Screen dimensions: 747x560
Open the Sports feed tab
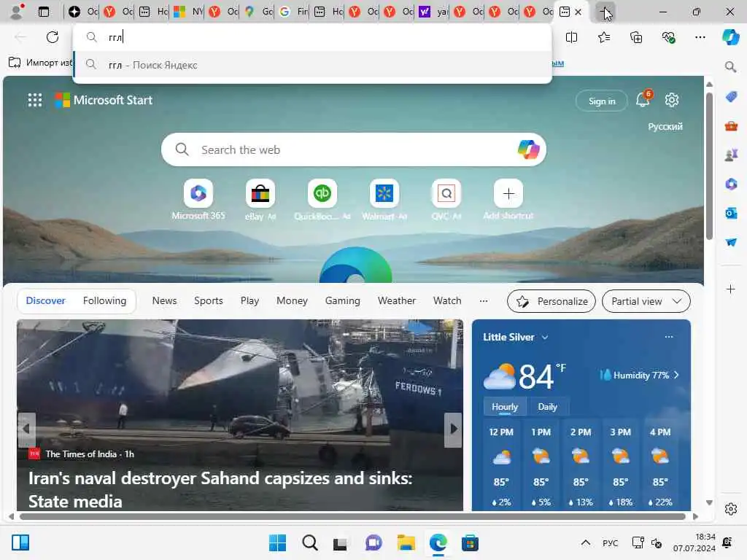pyautogui.click(x=208, y=300)
